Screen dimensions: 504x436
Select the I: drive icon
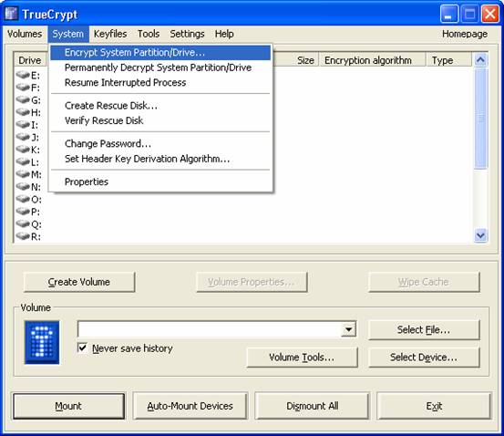pyautogui.click(x=23, y=125)
